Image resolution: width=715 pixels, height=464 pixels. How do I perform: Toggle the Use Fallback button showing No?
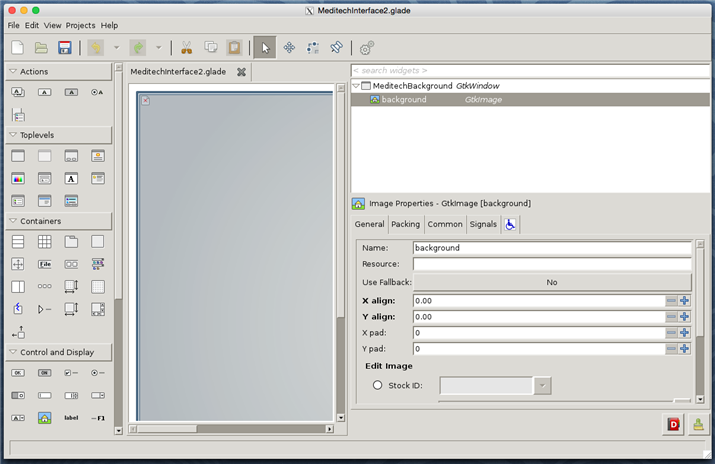click(551, 283)
